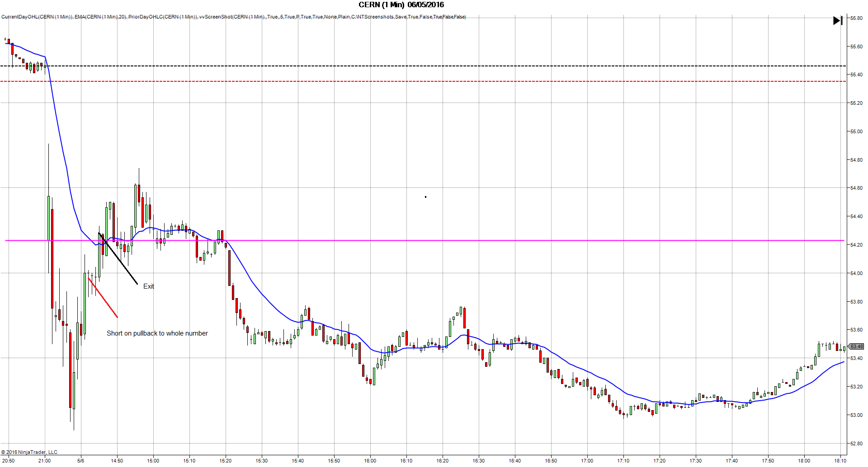
Task: Click the 55.40 price axis label
Action: [856, 75]
